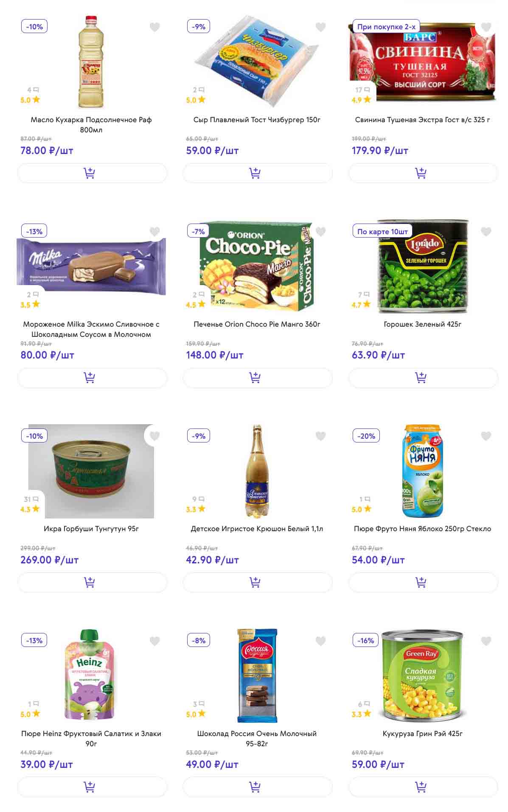
Task: Open reviews count for Икра Горбуши
Action: tap(31, 499)
